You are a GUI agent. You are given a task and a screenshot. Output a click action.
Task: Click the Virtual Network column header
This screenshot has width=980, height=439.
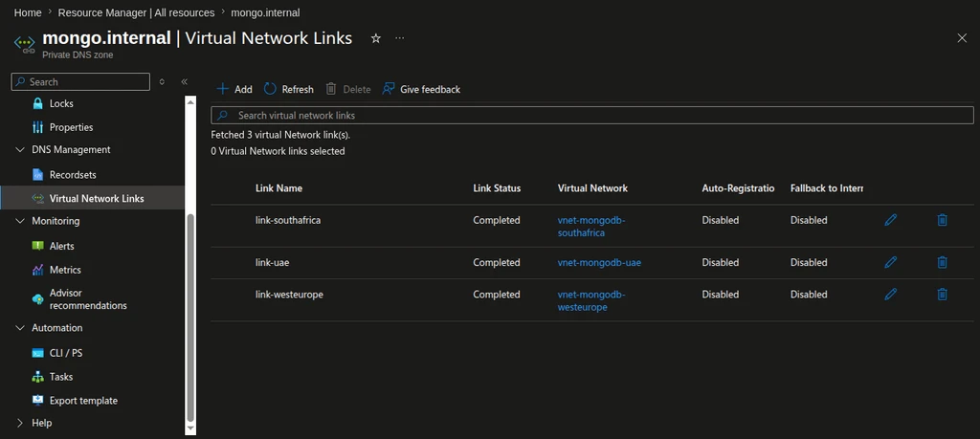pos(592,188)
